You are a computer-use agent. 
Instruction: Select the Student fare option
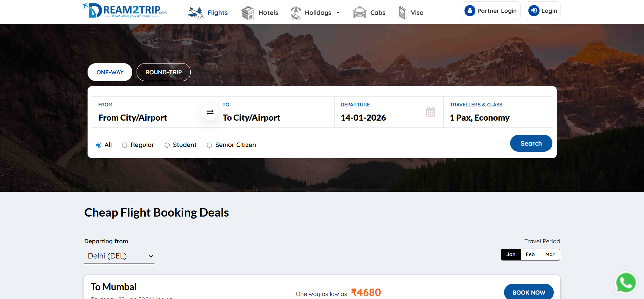[x=167, y=145]
